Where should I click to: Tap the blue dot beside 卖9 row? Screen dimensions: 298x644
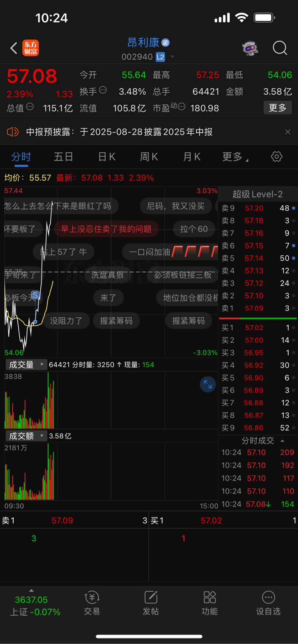coord(294,208)
